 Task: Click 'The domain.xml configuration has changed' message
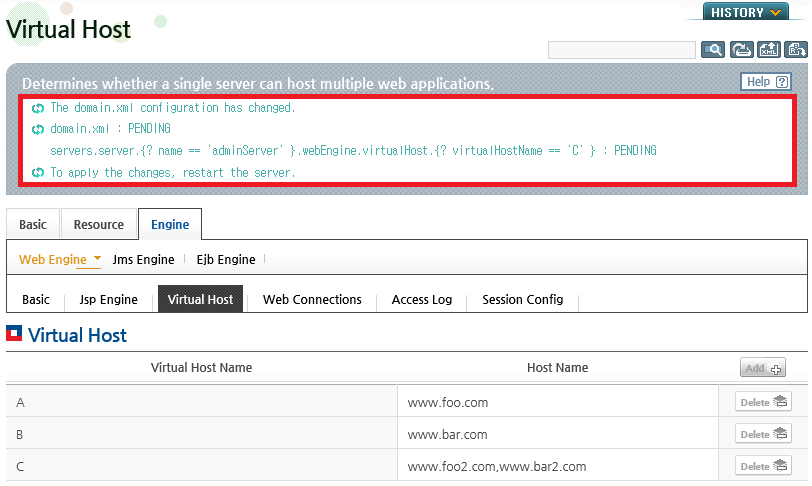(x=173, y=108)
